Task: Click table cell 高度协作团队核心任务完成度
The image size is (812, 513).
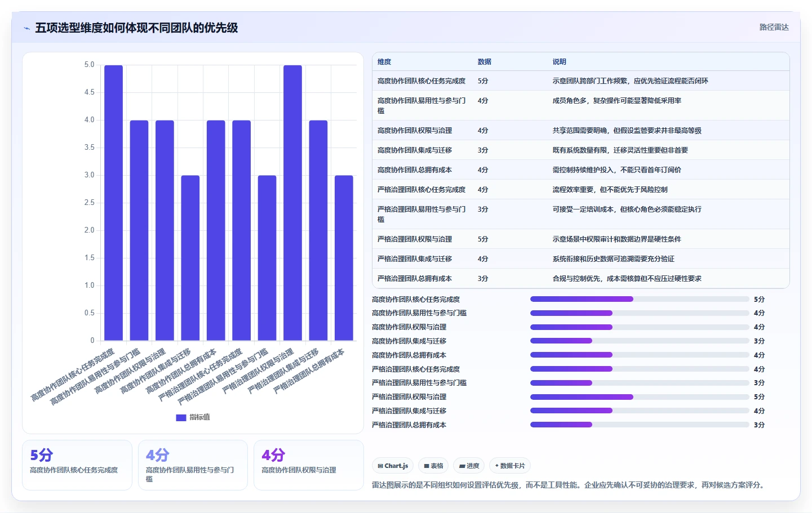Action: coord(421,81)
